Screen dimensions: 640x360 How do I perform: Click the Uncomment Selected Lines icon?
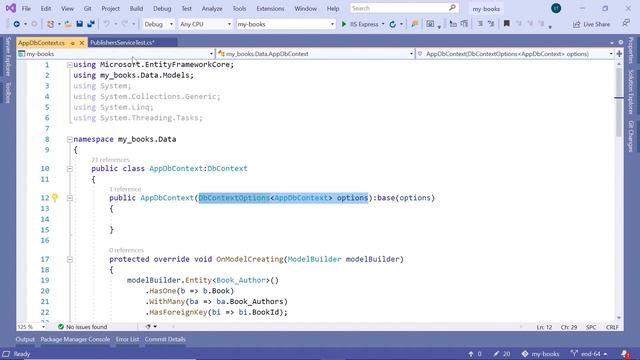pos(491,24)
